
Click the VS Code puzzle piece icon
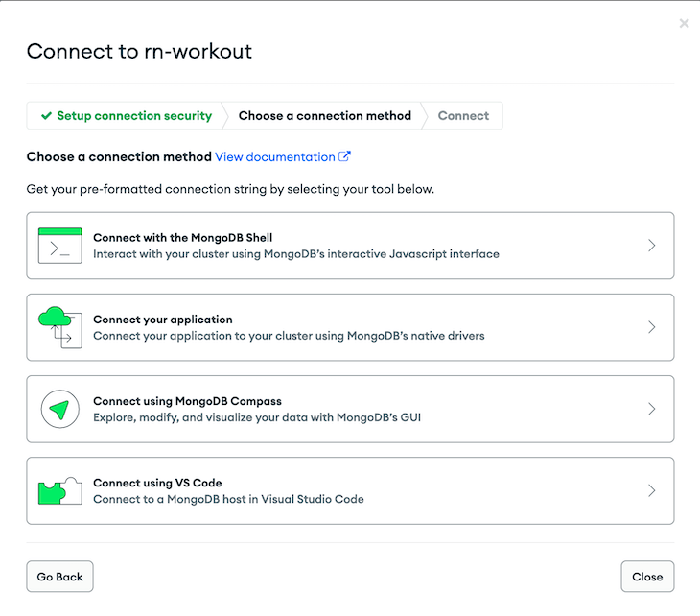(x=60, y=491)
